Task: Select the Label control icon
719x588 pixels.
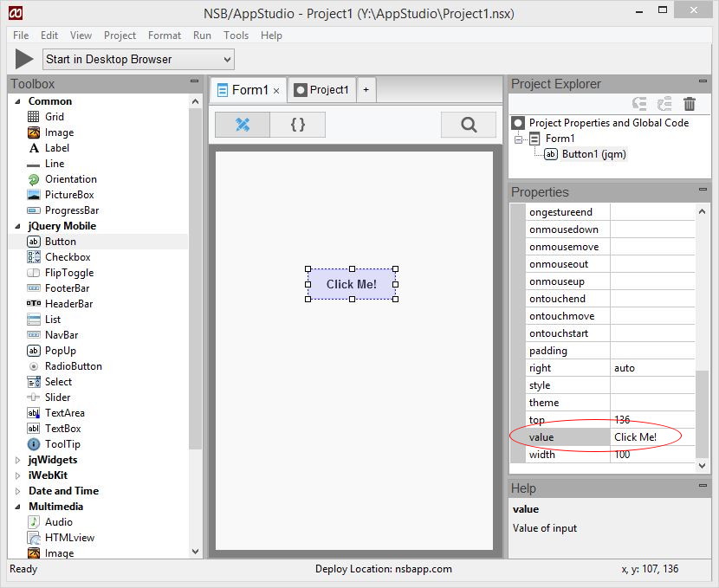Action: [x=34, y=148]
